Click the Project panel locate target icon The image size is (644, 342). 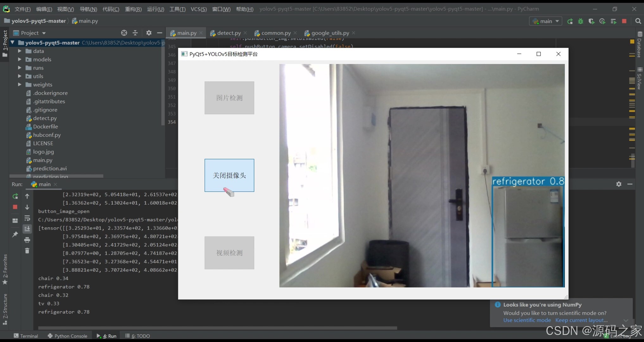[x=124, y=33]
